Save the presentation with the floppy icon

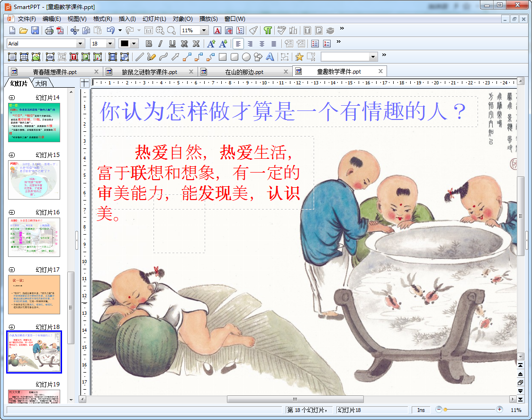(x=35, y=30)
